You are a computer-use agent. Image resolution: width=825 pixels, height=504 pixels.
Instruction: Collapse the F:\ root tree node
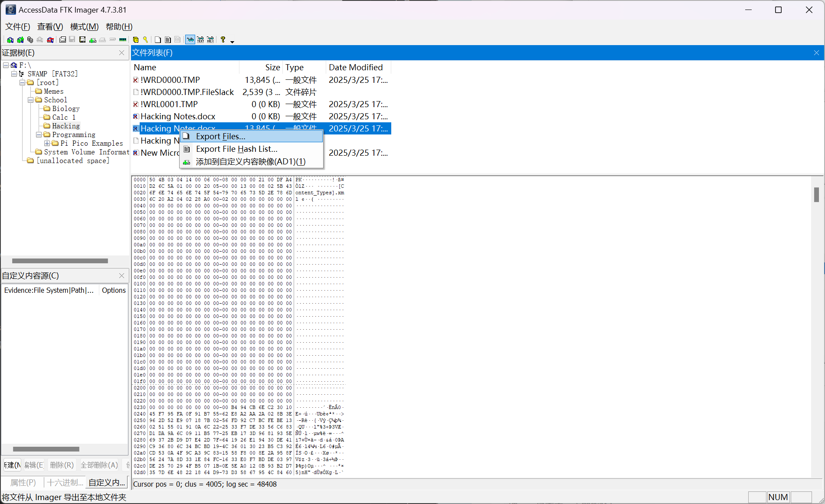6,65
